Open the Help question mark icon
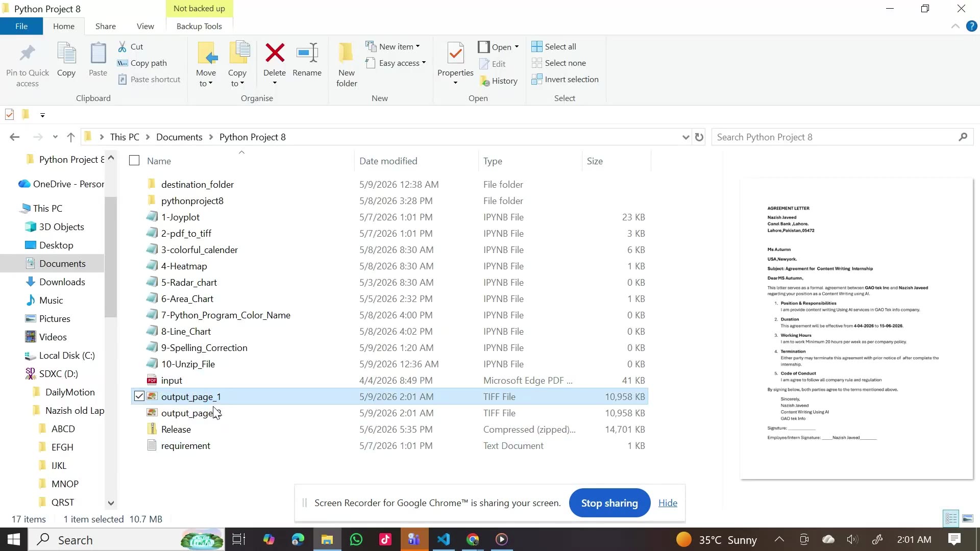Viewport: 980px width, 551px height. [971, 26]
